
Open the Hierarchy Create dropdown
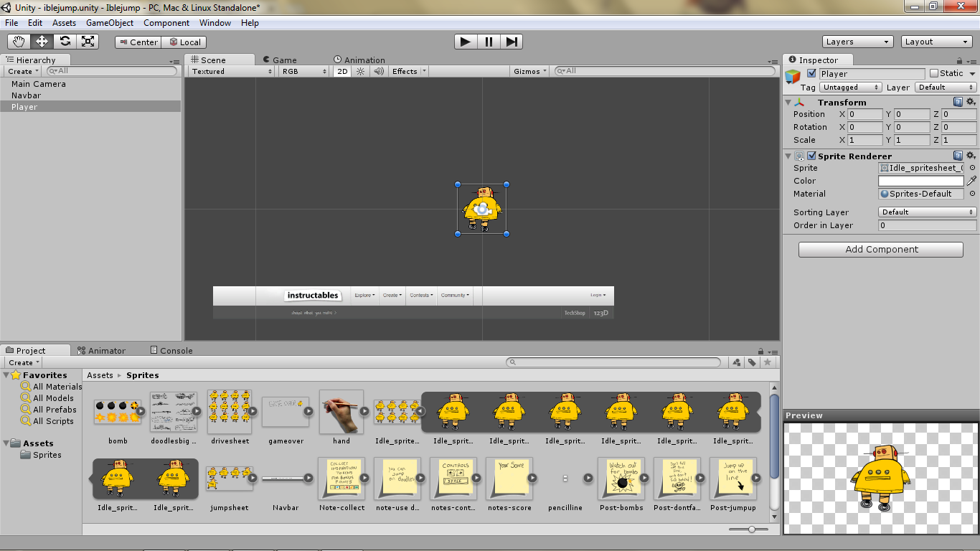(x=23, y=71)
